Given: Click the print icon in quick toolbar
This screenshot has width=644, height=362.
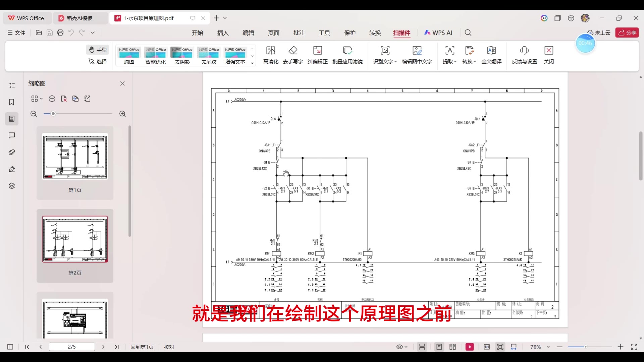Looking at the screenshot, I should [60, 33].
